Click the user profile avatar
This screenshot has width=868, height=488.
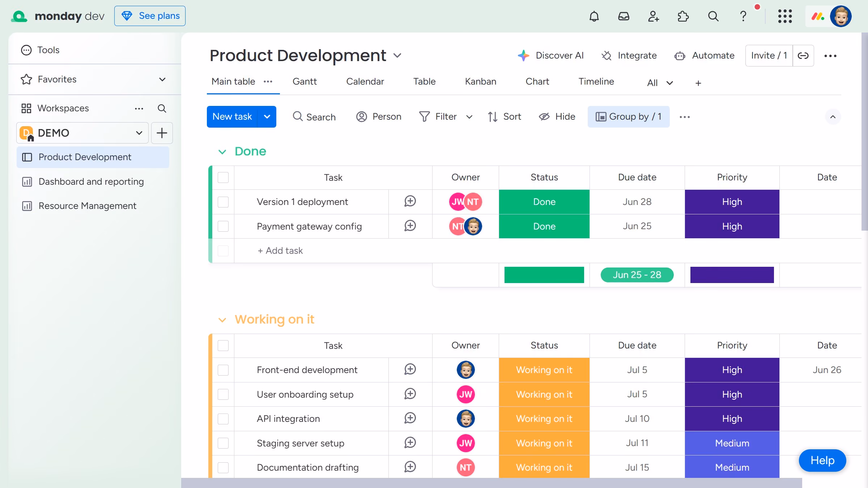coord(841,16)
